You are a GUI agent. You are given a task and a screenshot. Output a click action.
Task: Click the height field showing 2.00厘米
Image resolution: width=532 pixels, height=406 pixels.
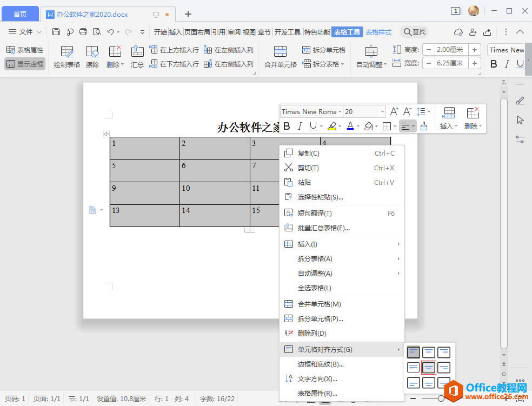coord(451,50)
